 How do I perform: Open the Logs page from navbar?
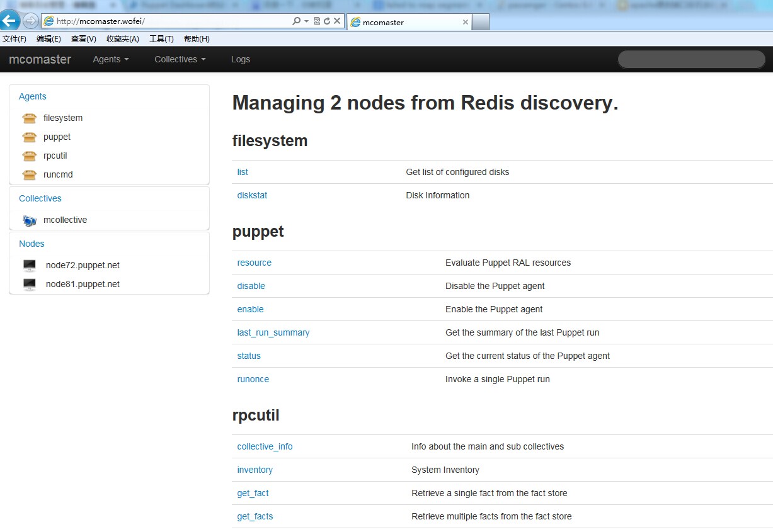pos(241,59)
